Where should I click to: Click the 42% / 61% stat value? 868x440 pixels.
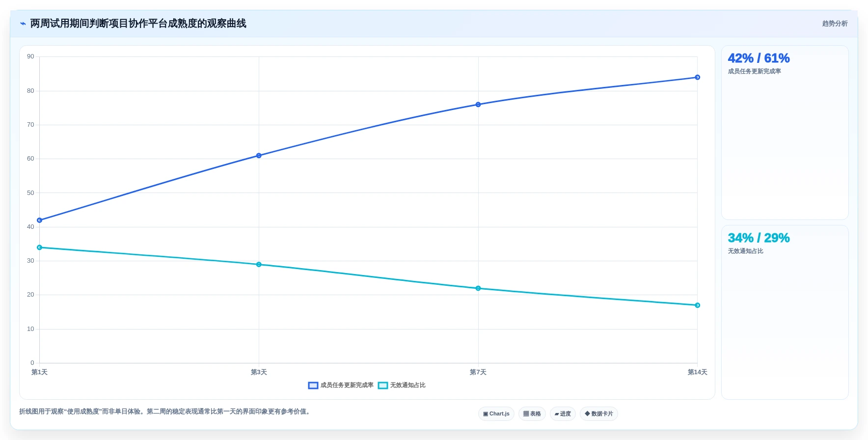point(759,58)
